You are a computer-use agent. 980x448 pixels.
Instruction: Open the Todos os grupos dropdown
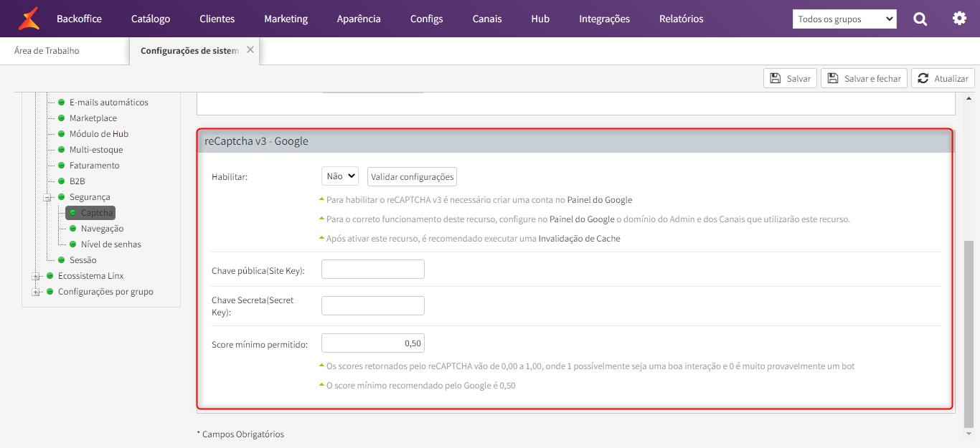(x=844, y=19)
